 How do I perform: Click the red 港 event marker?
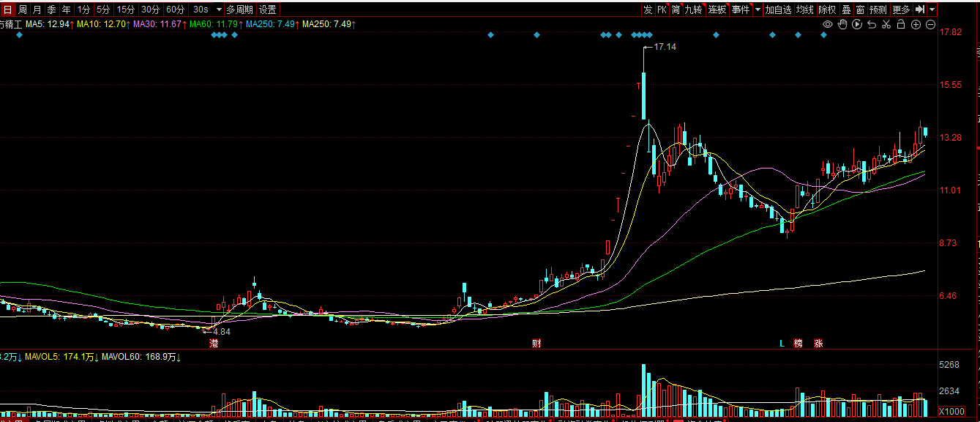coord(214,344)
